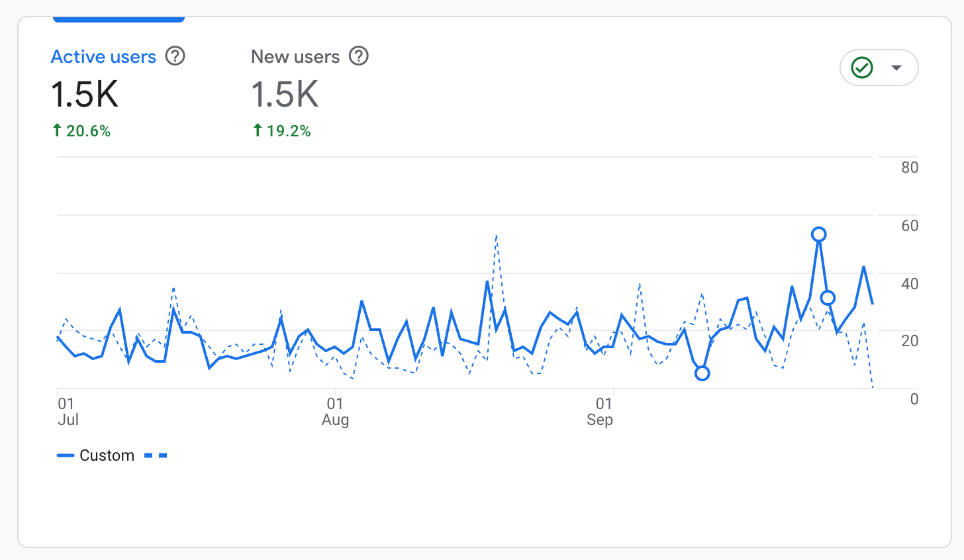Click the circled peak data point on chart

[x=820, y=233]
